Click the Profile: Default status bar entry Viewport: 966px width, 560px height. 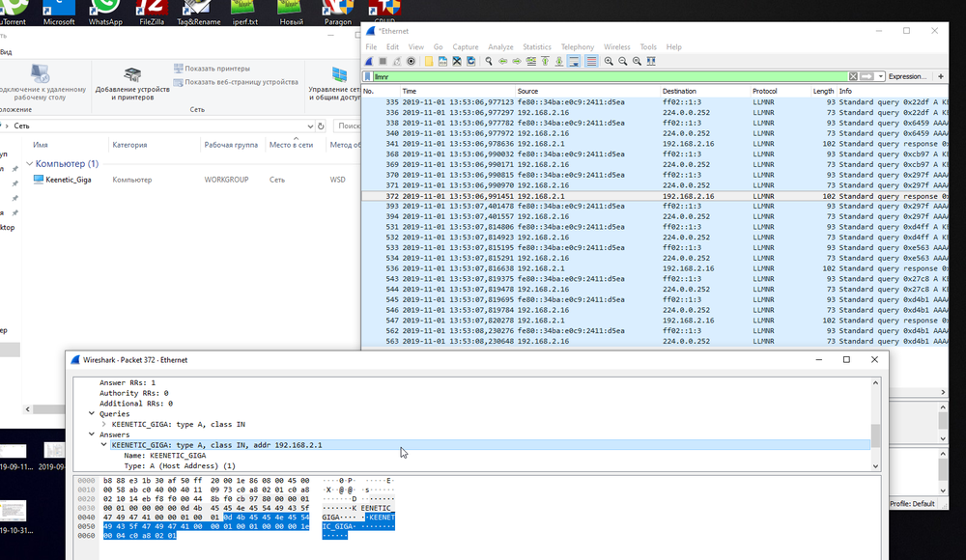pyautogui.click(x=912, y=504)
